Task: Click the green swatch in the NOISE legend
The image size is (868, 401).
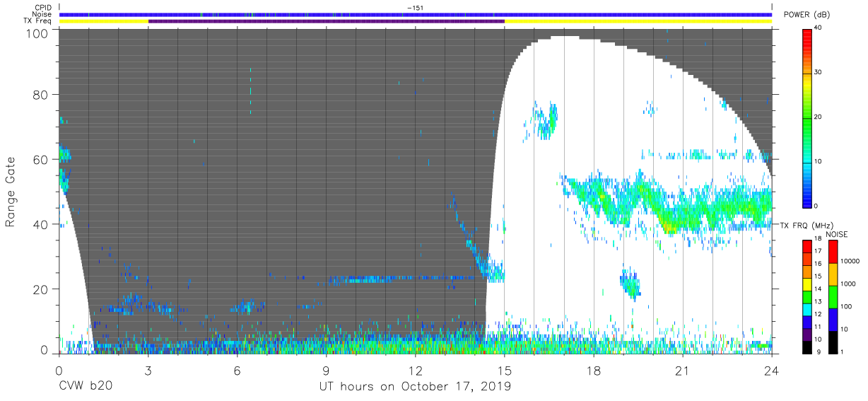Action: point(833,296)
